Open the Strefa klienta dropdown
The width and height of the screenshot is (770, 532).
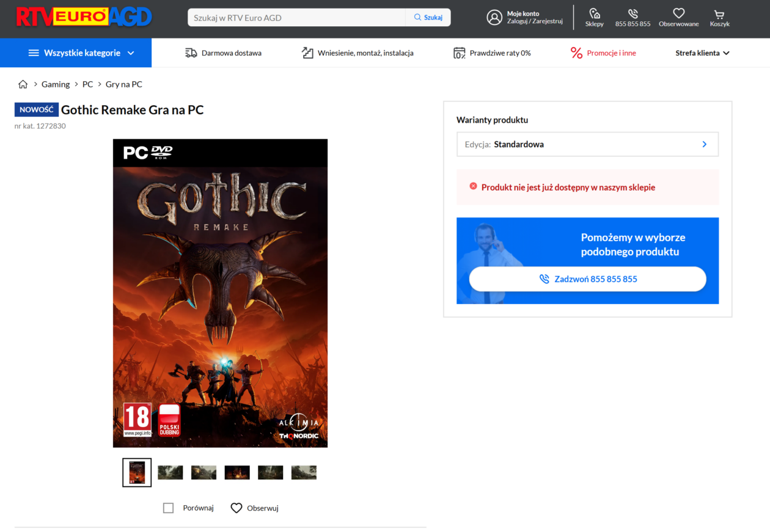(702, 53)
